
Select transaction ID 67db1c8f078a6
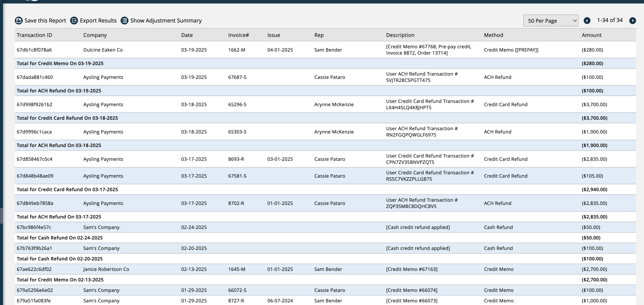[x=34, y=50]
